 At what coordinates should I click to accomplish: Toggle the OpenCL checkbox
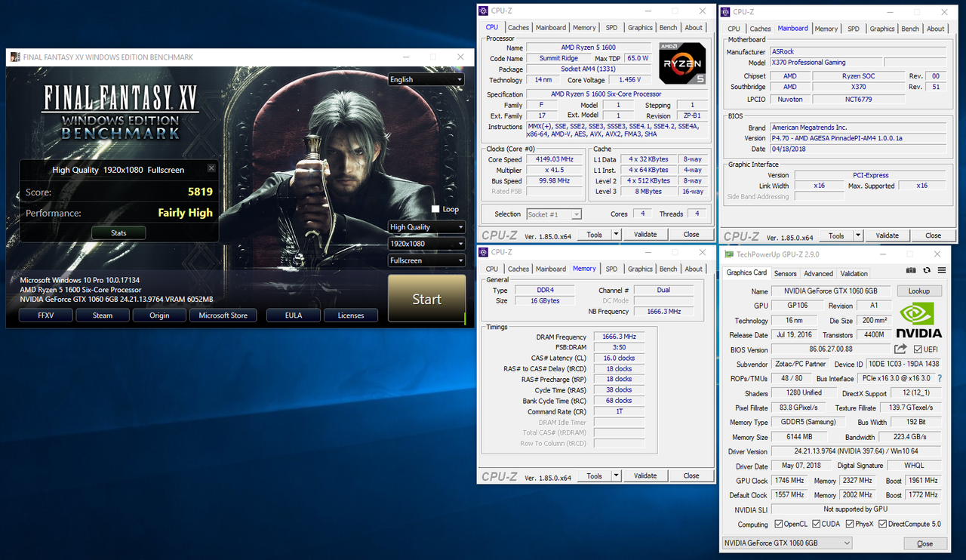(779, 524)
